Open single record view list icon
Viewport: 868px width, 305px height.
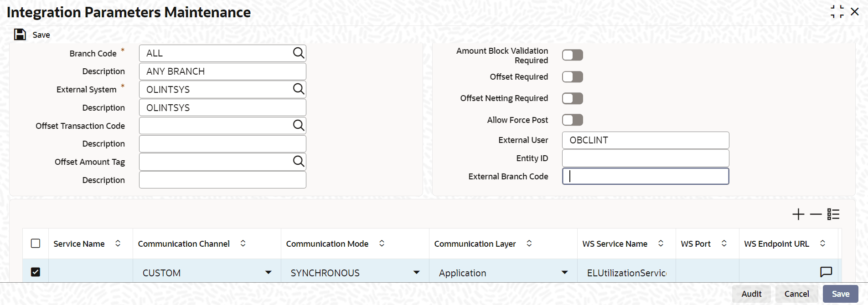[833, 214]
